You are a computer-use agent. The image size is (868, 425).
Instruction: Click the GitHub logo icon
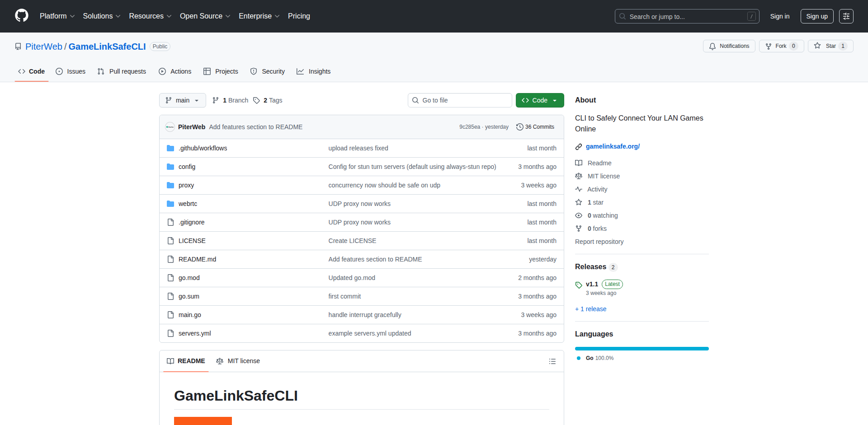(x=22, y=16)
